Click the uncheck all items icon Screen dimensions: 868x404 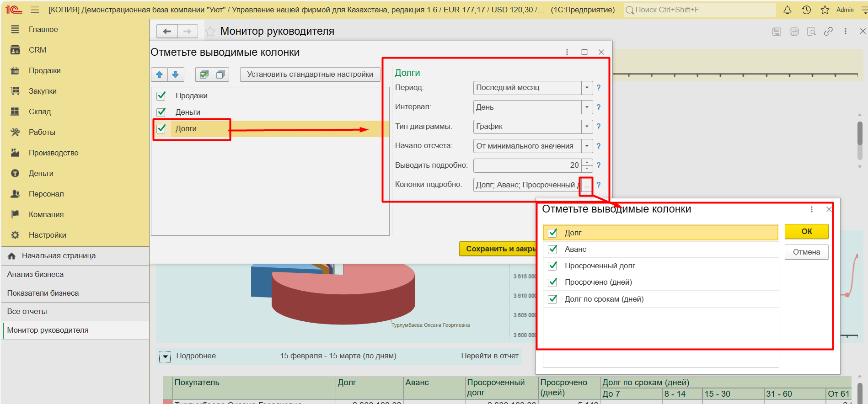tap(220, 74)
